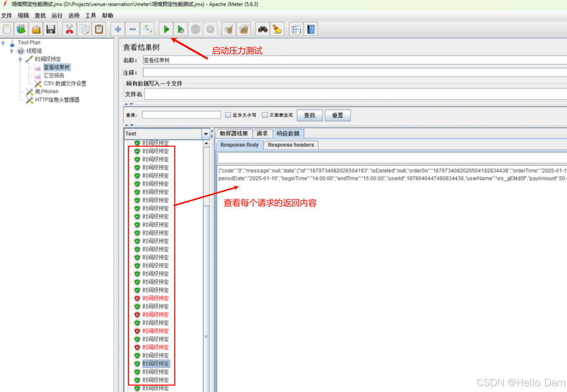Image resolution: width=567 pixels, height=392 pixels.
Task: Expand all nodes with the plus icon
Action: click(x=118, y=29)
